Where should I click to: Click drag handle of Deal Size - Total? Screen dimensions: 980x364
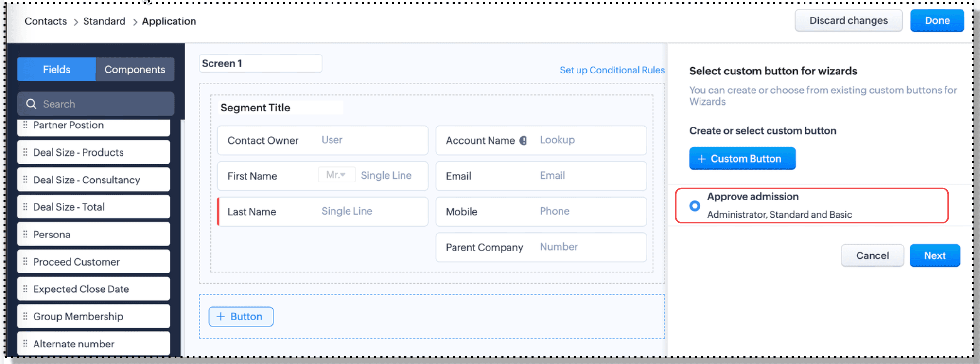pos(25,207)
